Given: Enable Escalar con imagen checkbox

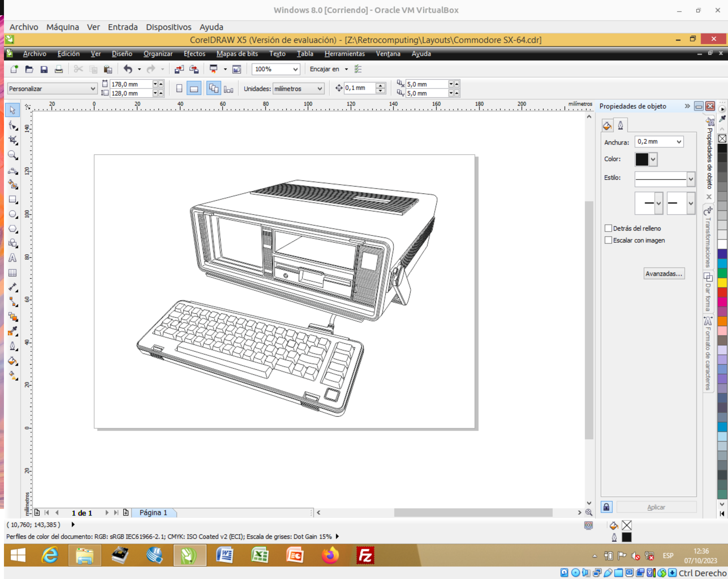Looking at the screenshot, I should [608, 240].
